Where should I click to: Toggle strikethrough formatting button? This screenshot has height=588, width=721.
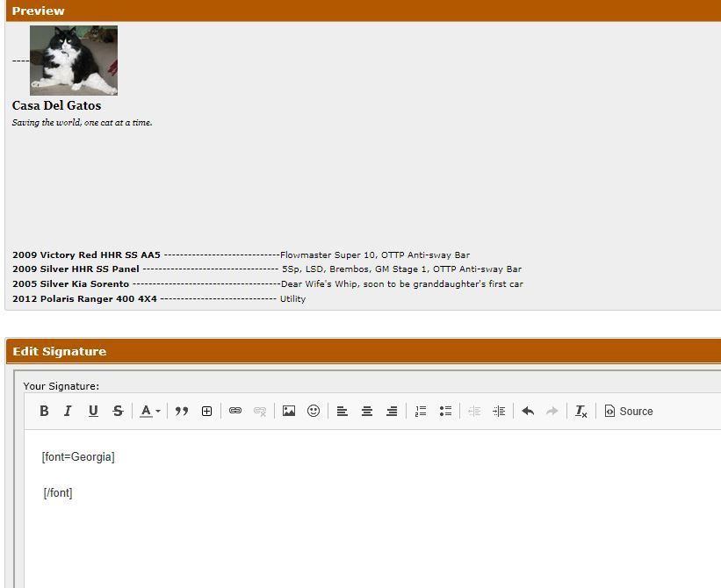[x=118, y=411]
